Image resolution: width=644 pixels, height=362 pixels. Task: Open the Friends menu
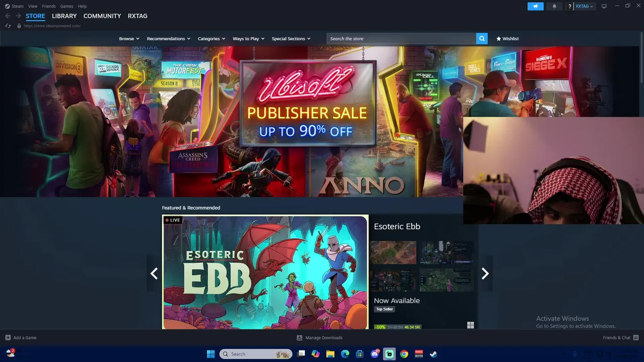49,6
